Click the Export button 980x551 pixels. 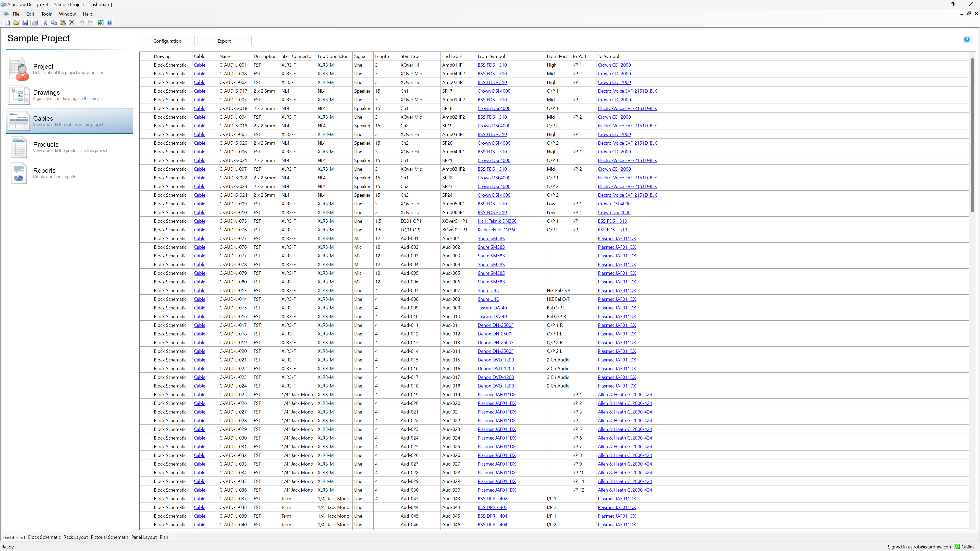click(x=224, y=41)
